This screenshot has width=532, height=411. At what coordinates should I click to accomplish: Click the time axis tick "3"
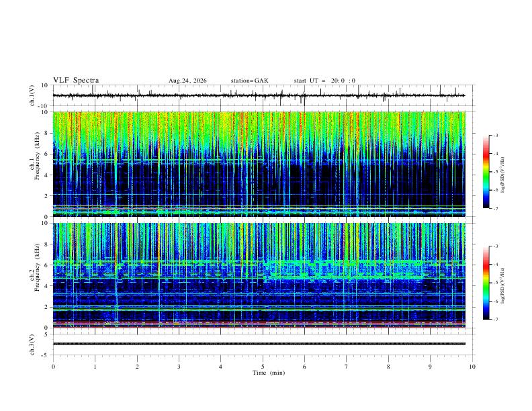pyautogui.click(x=179, y=367)
